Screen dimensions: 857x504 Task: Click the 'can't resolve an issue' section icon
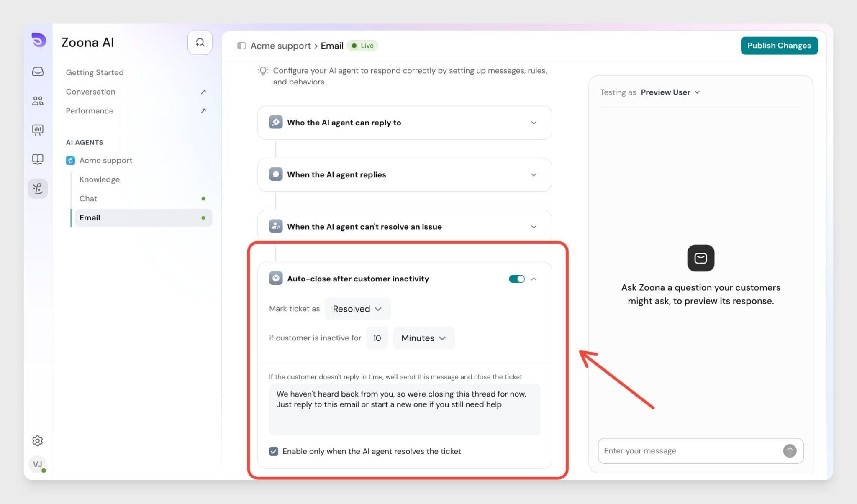tap(276, 226)
